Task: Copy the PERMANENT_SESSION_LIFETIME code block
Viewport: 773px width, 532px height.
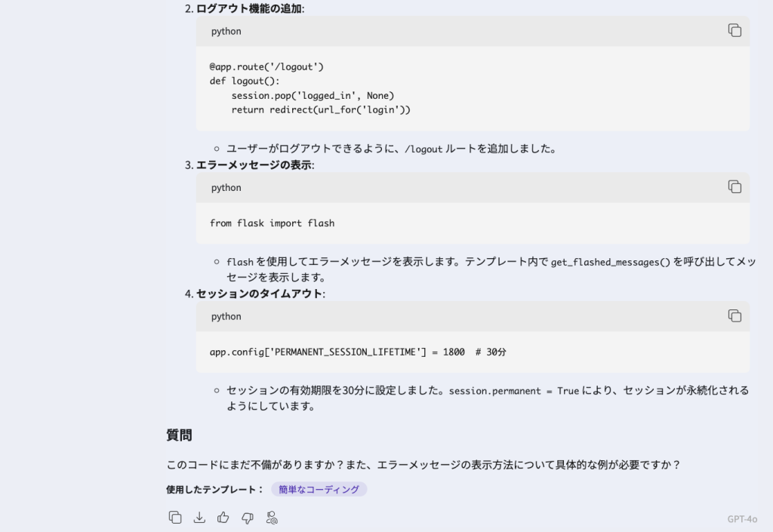Action: (x=735, y=316)
